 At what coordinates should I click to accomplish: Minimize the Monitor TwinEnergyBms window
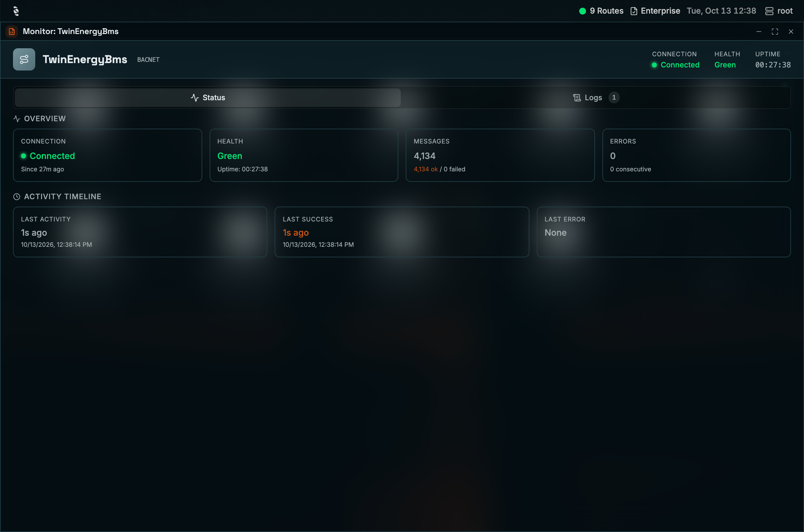[759, 32]
